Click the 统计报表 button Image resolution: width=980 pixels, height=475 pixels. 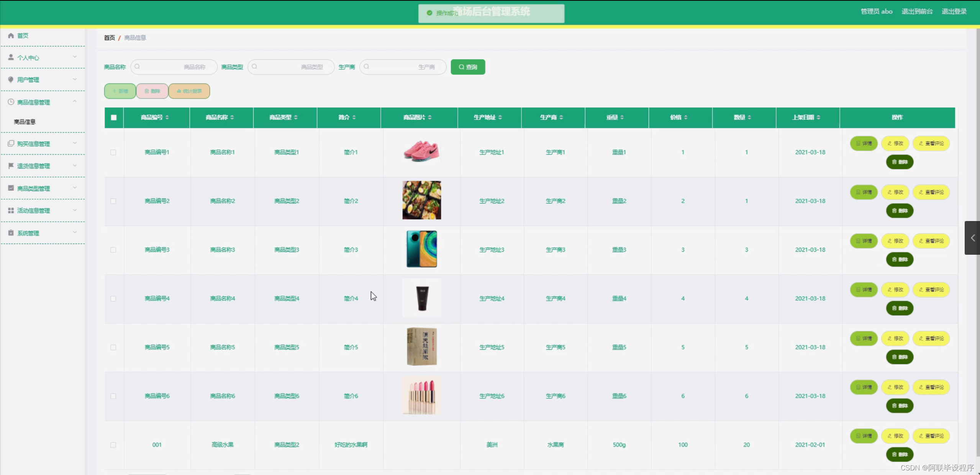click(x=189, y=91)
